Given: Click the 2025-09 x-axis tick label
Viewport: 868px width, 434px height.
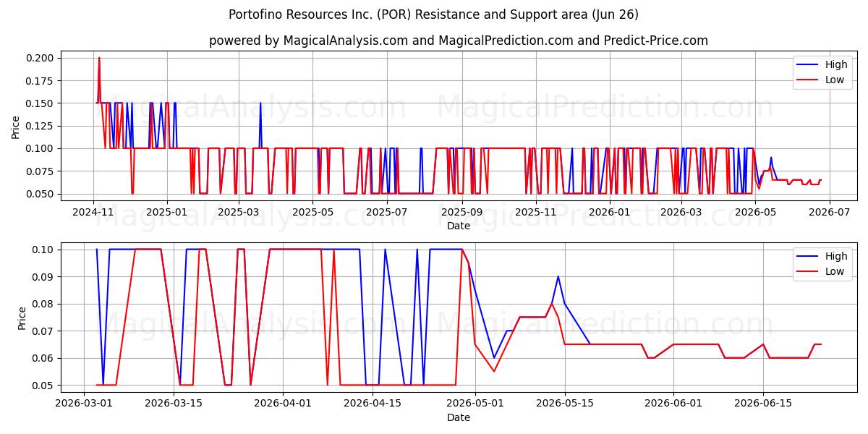Looking at the screenshot, I should 461,212.
